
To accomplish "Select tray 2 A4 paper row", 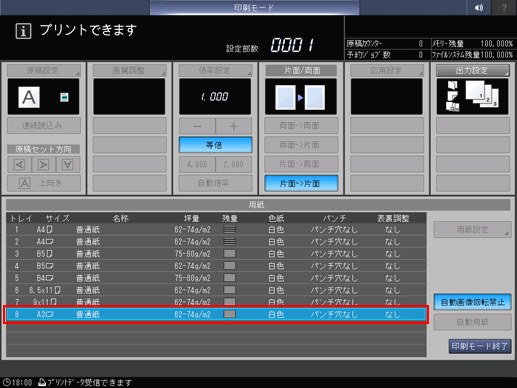I will [x=216, y=242].
